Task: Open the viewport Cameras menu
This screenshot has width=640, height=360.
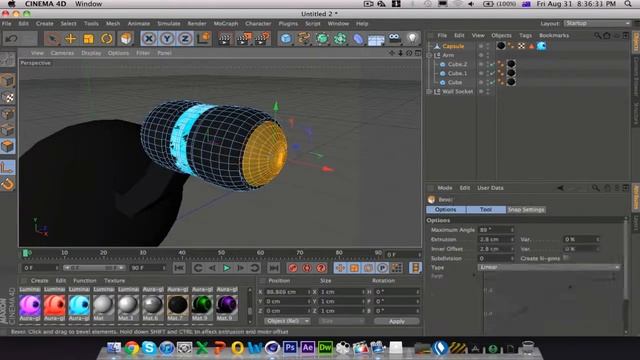Action: click(62, 53)
